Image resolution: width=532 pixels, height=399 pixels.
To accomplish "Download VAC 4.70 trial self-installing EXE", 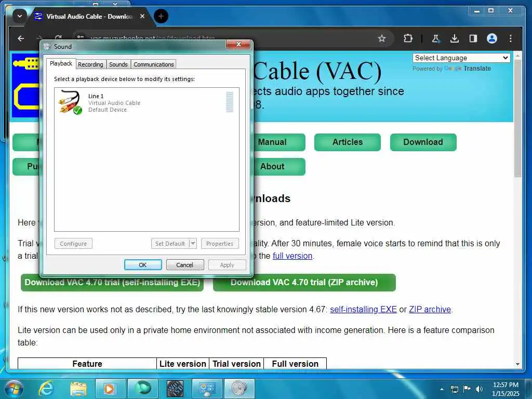I will 112,283.
